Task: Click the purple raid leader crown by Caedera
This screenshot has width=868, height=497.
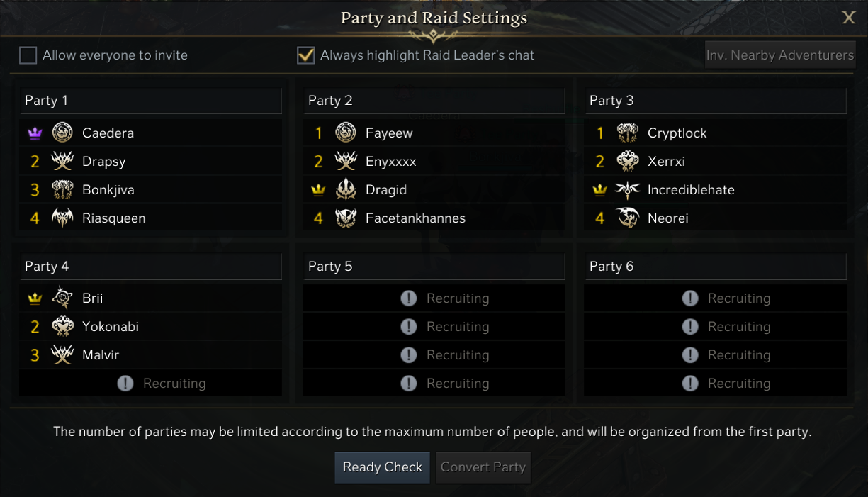Action: (x=35, y=133)
